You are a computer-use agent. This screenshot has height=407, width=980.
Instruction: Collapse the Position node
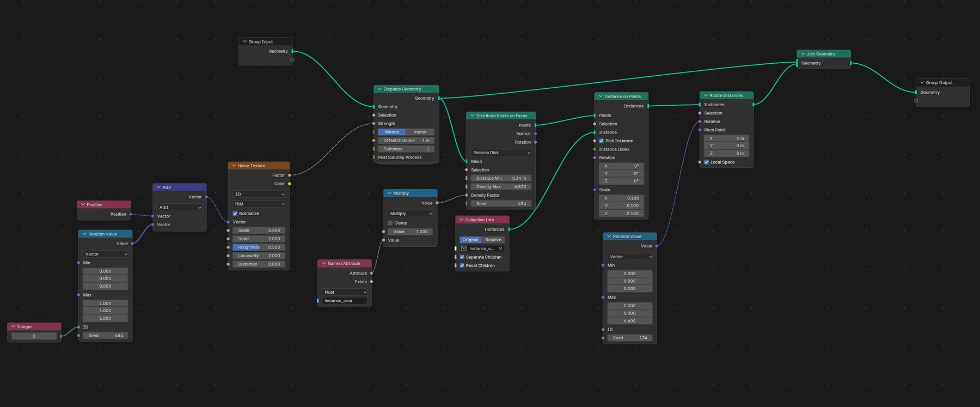tap(83, 205)
